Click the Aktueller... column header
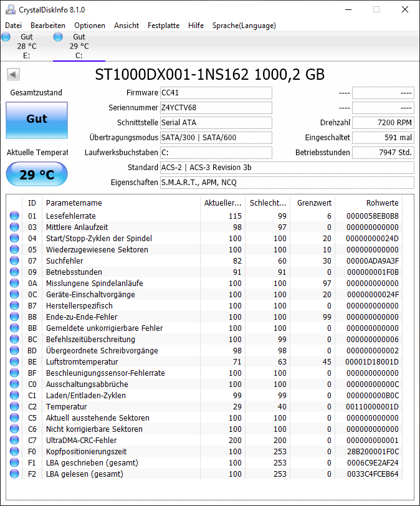Image resolution: width=420 pixels, height=506 pixels. click(222, 203)
